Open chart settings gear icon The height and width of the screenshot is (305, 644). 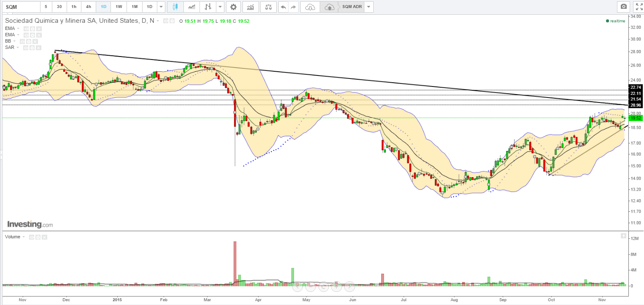[x=233, y=7]
